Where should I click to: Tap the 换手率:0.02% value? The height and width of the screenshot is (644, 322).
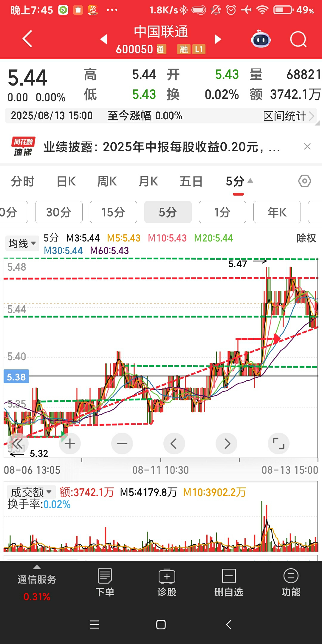[39, 504]
